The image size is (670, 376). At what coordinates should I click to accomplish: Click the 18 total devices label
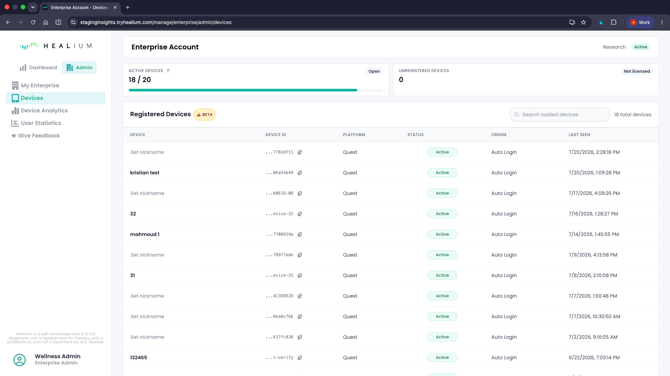632,115
